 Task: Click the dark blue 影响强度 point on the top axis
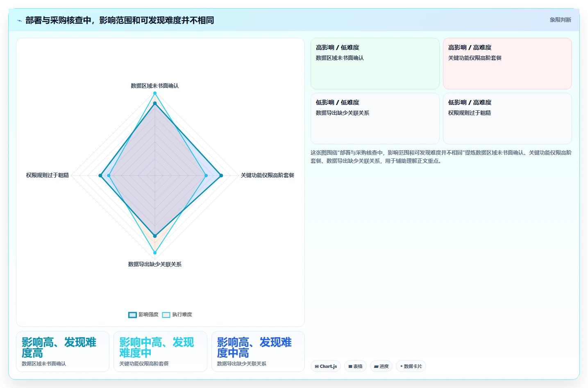point(155,104)
